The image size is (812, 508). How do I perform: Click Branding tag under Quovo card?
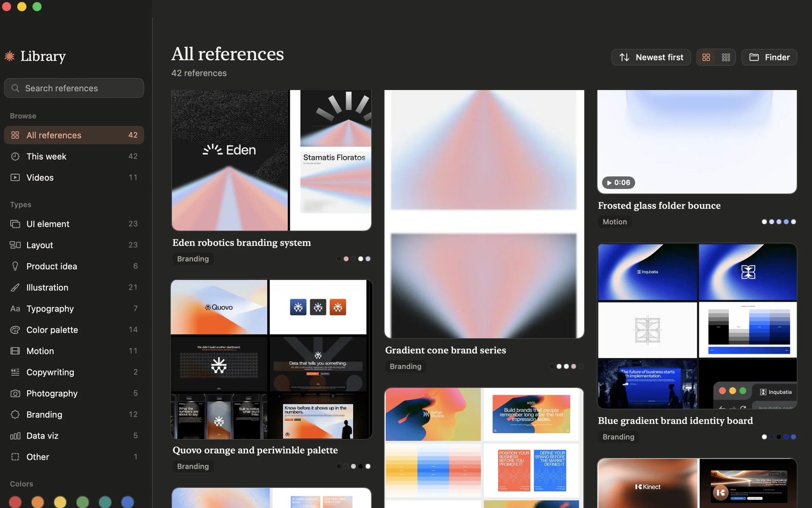point(193,466)
